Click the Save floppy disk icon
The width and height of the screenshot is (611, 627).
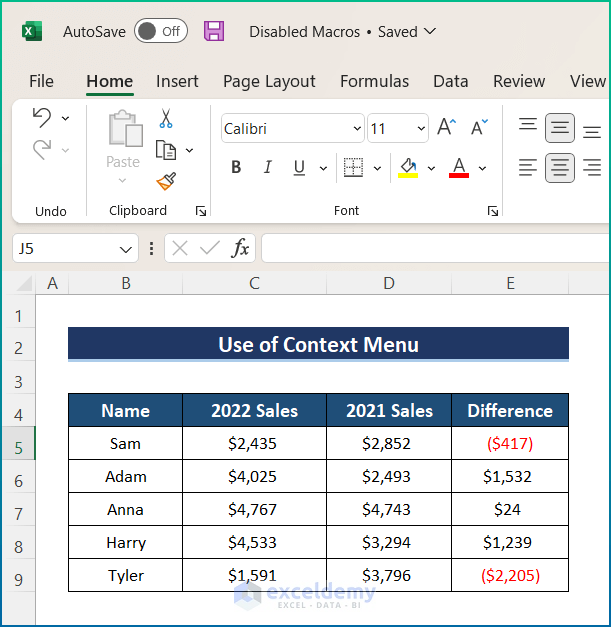pos(214,31)
